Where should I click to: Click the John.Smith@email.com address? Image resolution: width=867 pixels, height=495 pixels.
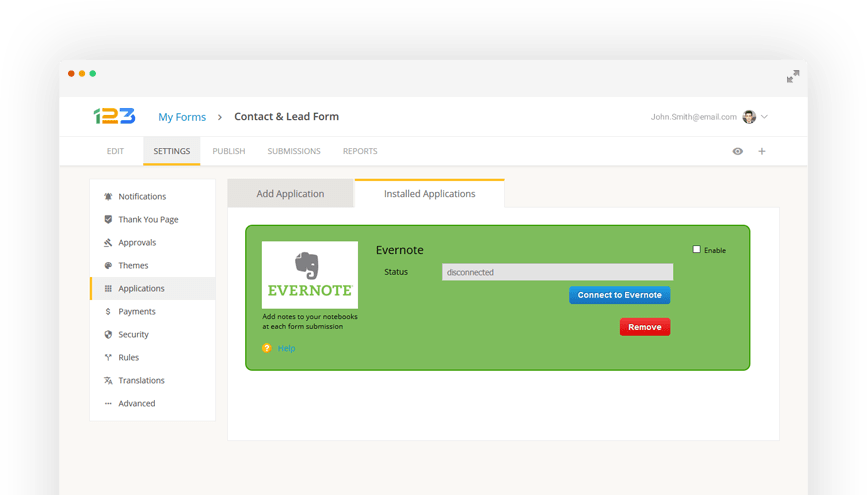click(693, 117)
